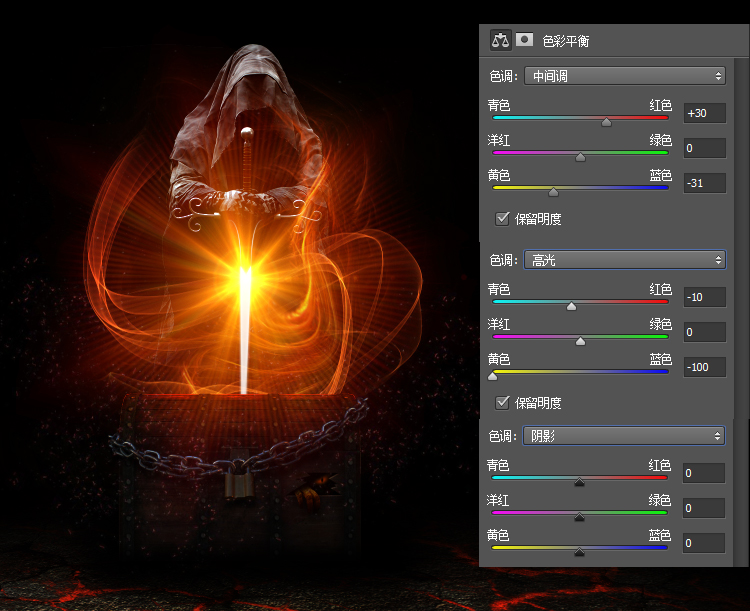Click the midtones cyan-red slider handle
The height and width of the screenshot is (611, 750).
coord(606,123)
